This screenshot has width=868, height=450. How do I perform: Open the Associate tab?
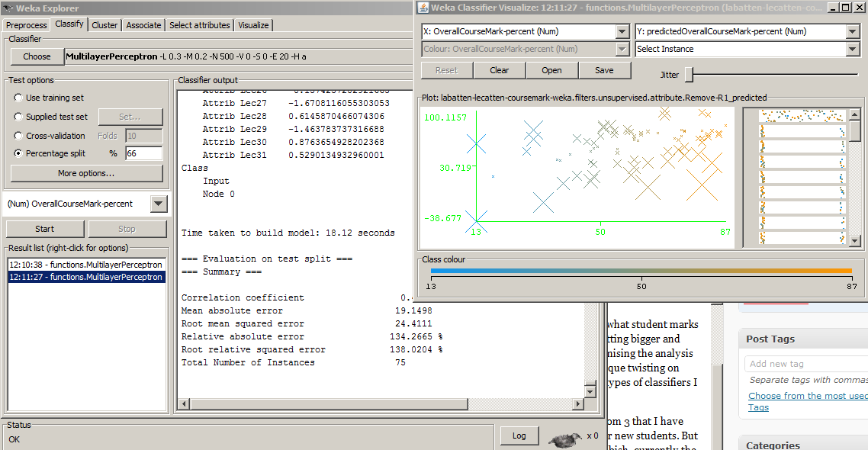coord(143,25)
